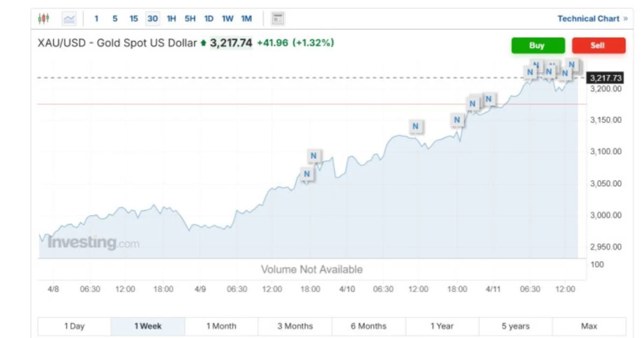This screenshot has width=644, height=338.
Task: Toggle the 30-minute interval
Action: 152,19
